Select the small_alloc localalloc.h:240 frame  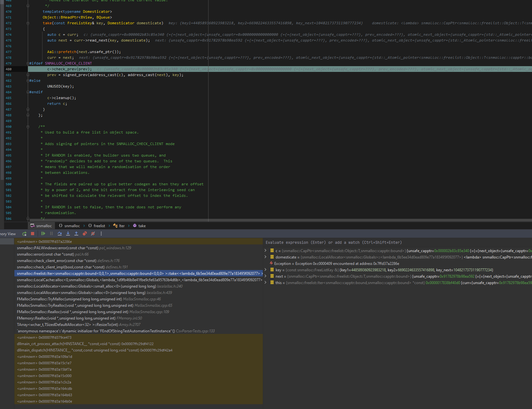139,286
